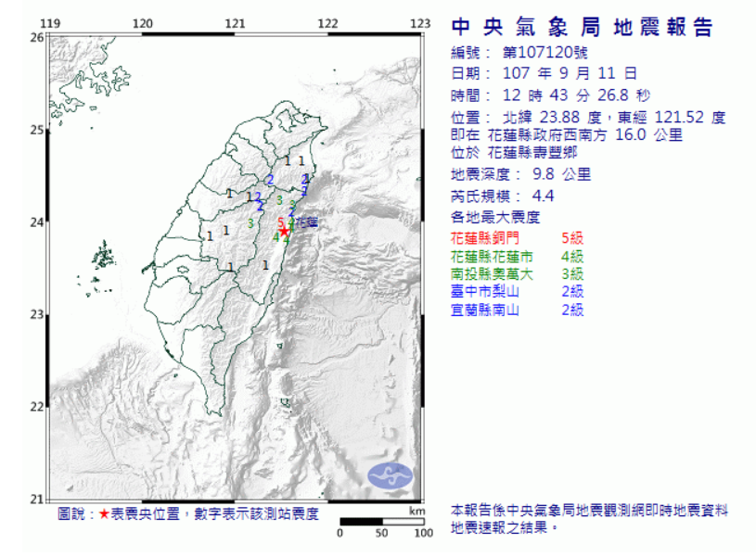Click the magnitude value 4.4

[543, 196]
